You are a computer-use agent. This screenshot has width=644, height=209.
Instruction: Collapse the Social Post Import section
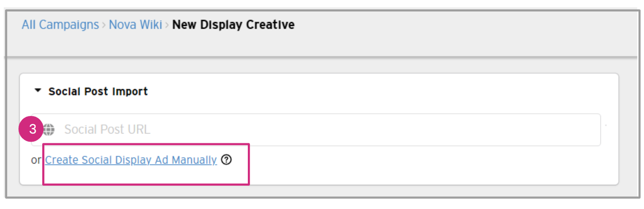point(38,91)
